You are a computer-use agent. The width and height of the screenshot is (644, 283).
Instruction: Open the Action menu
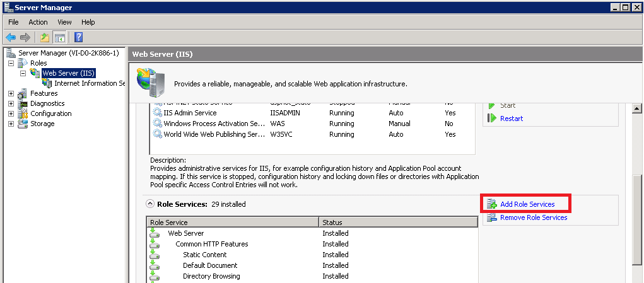38,22
